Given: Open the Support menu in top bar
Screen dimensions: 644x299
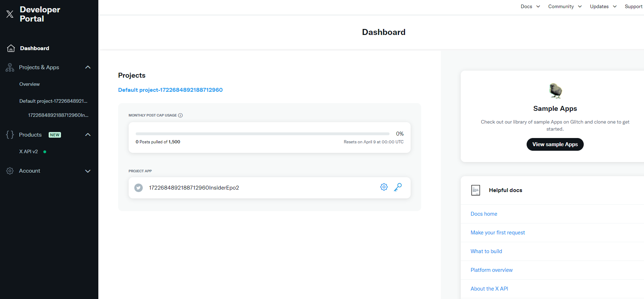Looking at the screenshot, I should (633, 6).
